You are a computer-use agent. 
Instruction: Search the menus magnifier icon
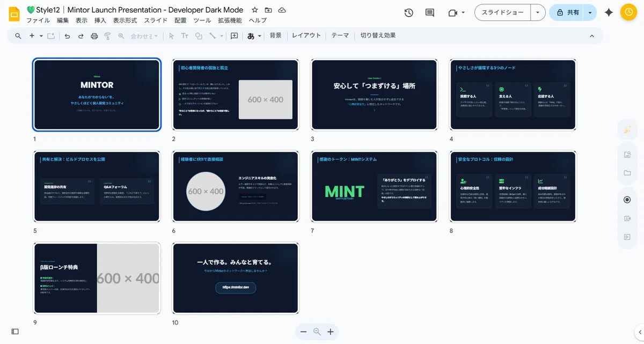point(18,36)
